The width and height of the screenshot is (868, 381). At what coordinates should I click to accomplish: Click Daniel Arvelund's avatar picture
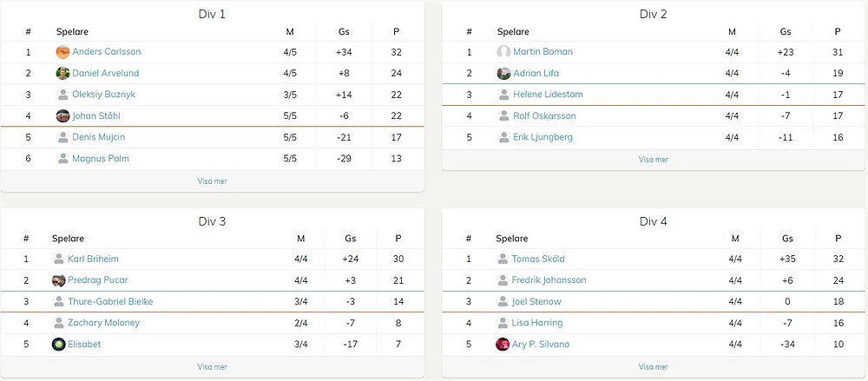tap(62, 73)
